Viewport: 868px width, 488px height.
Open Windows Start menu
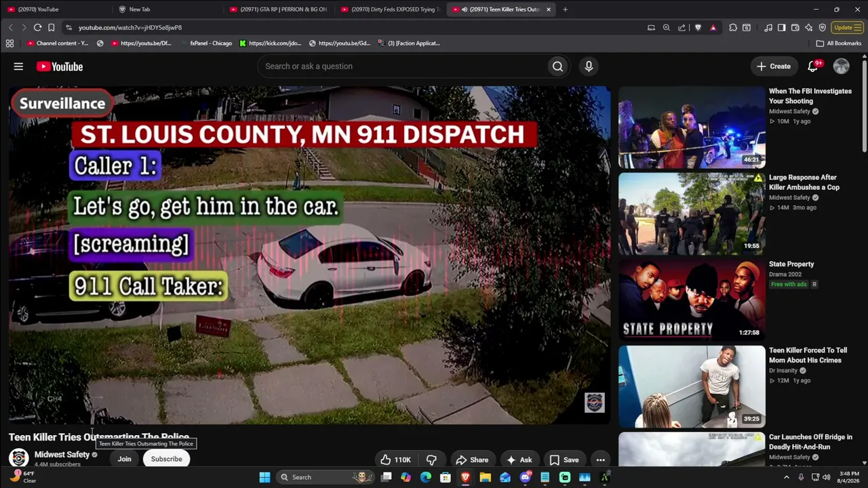(264, 477)
